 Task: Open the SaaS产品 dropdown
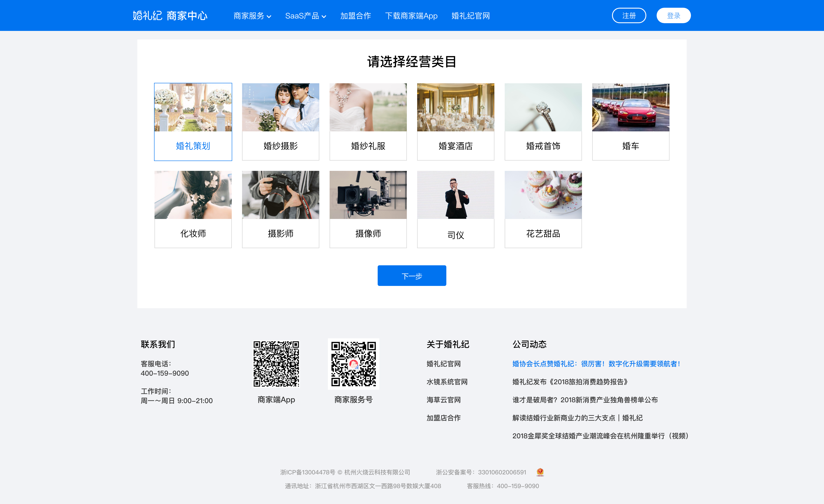click(x=305, y=16)
